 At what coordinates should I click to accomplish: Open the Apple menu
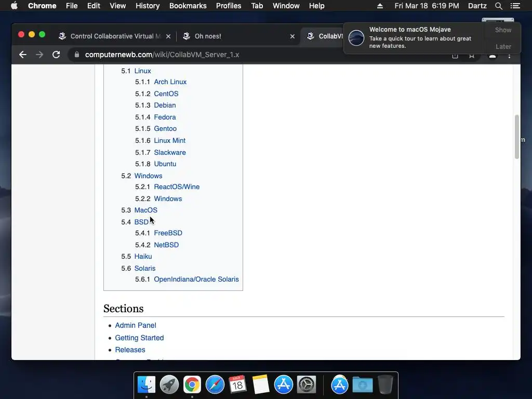(14, 6)
